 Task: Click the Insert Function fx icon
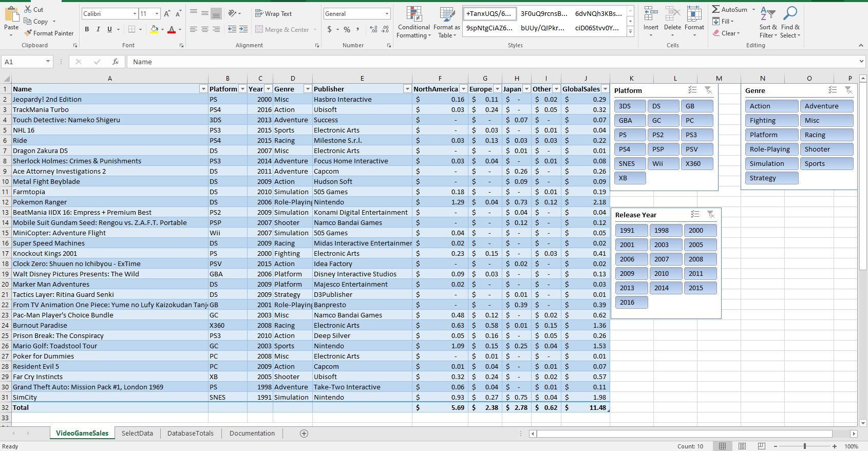pos(116,62)
